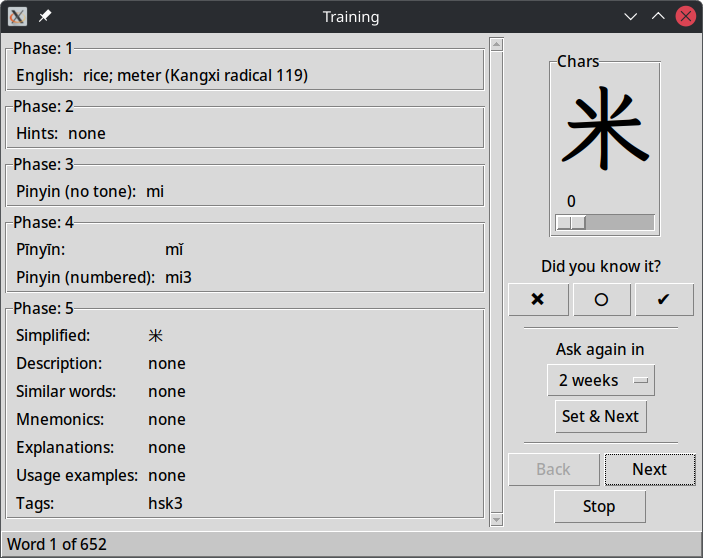
Task: Maximize the Training window
Action: (x=658, y=17)
